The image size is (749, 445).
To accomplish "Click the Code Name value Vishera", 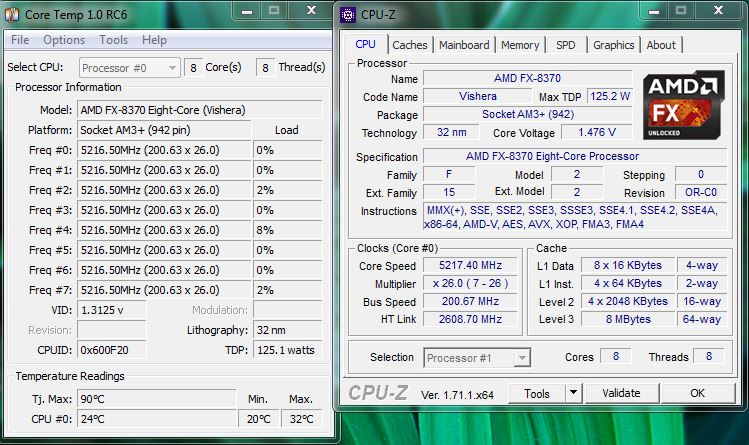I will (x=478, y=96).
